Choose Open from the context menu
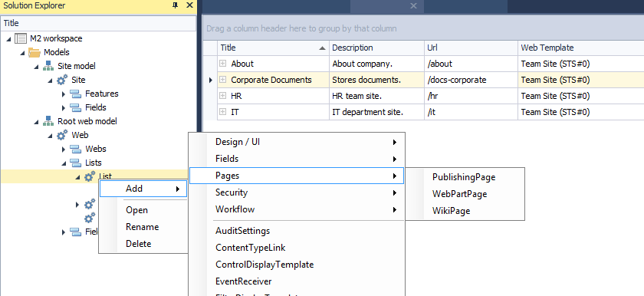Screen dimensions: 644x296 (x=136, y=210)
